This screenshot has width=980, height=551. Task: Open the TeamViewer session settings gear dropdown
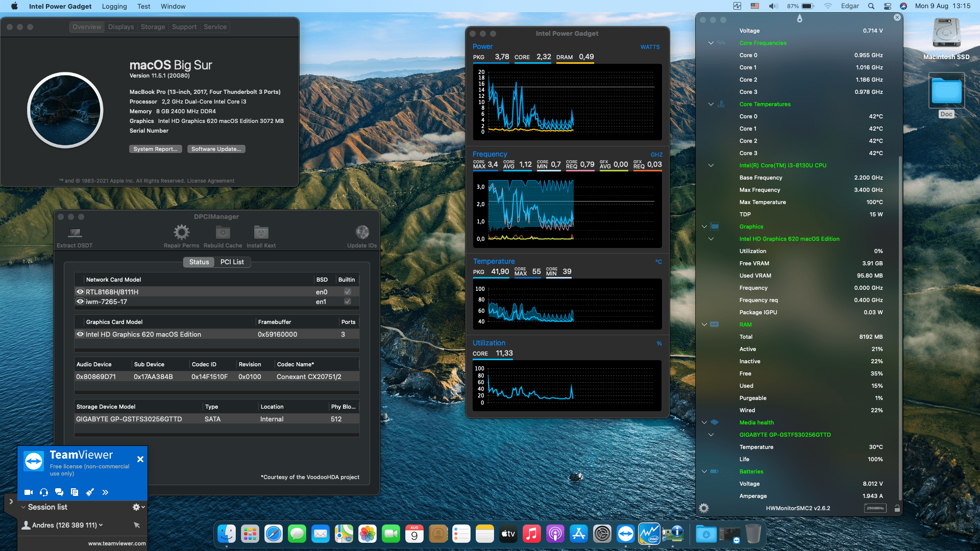(139, 507)
